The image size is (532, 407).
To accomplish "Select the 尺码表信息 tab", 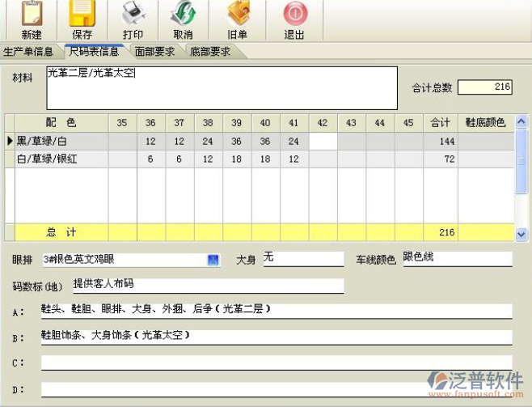I will (93, 52).
